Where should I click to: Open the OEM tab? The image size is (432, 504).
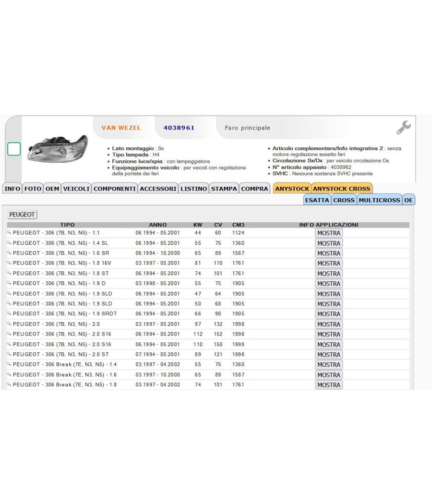pos(52,189)
